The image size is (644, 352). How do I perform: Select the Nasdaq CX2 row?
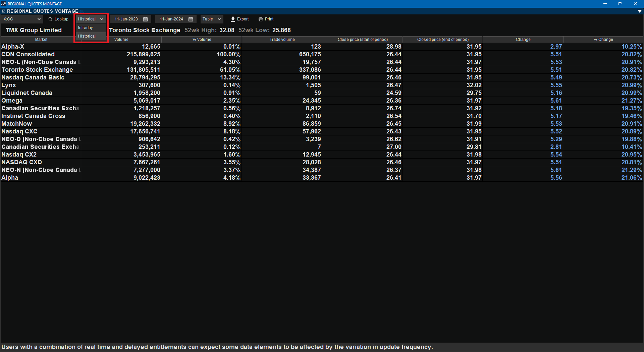coord(322,155)
